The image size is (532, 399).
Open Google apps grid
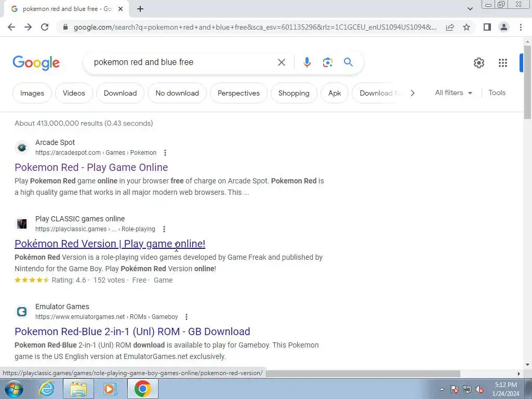tap(503, 63)
